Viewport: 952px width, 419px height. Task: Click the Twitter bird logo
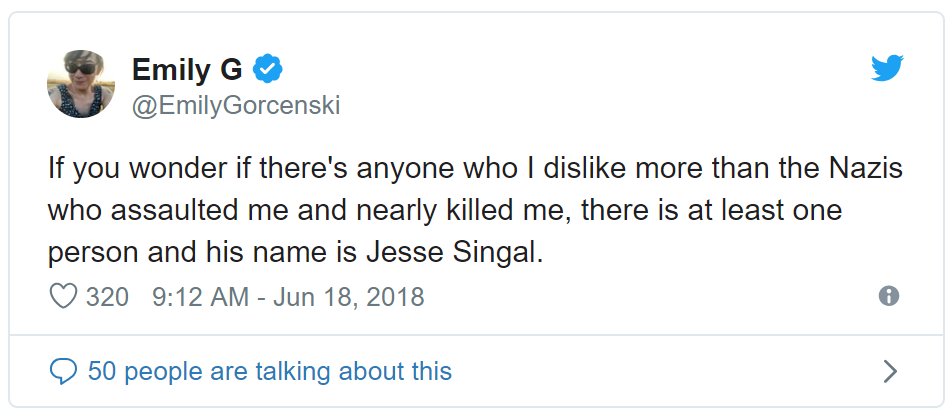(886, 69)
